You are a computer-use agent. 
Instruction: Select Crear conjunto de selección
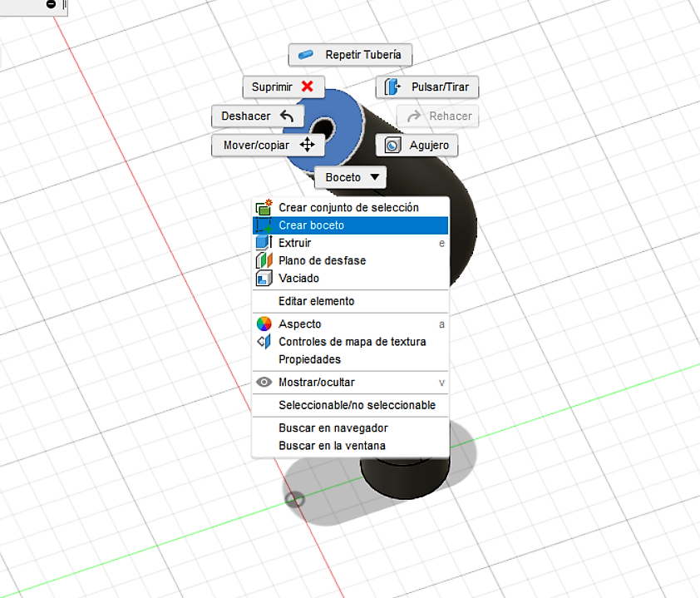click(351, 208)
